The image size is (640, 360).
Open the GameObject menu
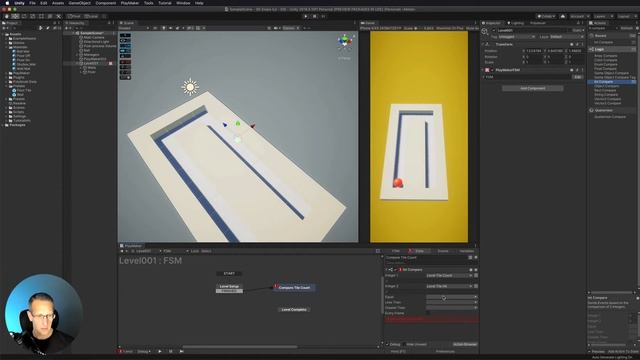click(x=80, y=3)
